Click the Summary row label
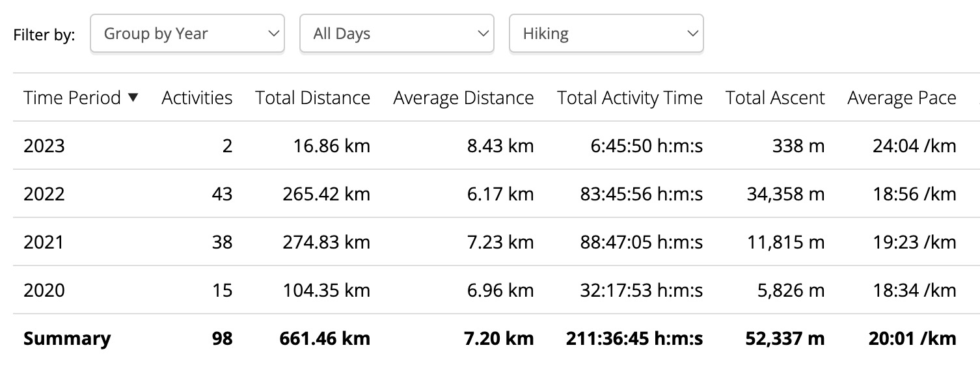980x367 pixels. pyautogui.click(x=67, y=338)
